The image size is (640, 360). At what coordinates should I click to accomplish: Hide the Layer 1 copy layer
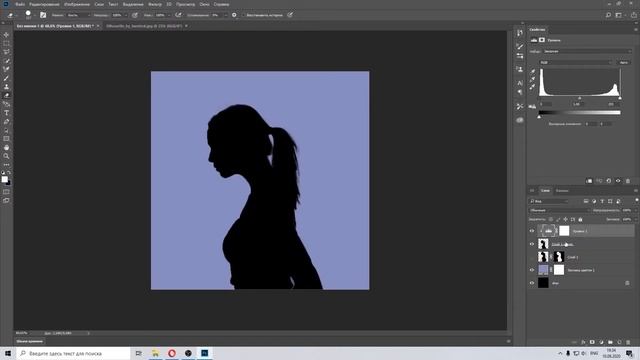(532, 244)
